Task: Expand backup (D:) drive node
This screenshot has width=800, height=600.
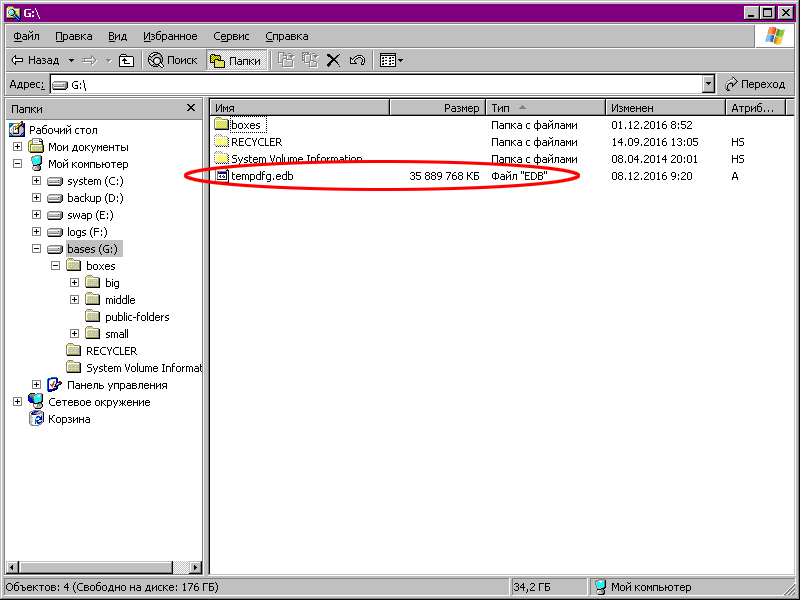Action: (36, 197)
